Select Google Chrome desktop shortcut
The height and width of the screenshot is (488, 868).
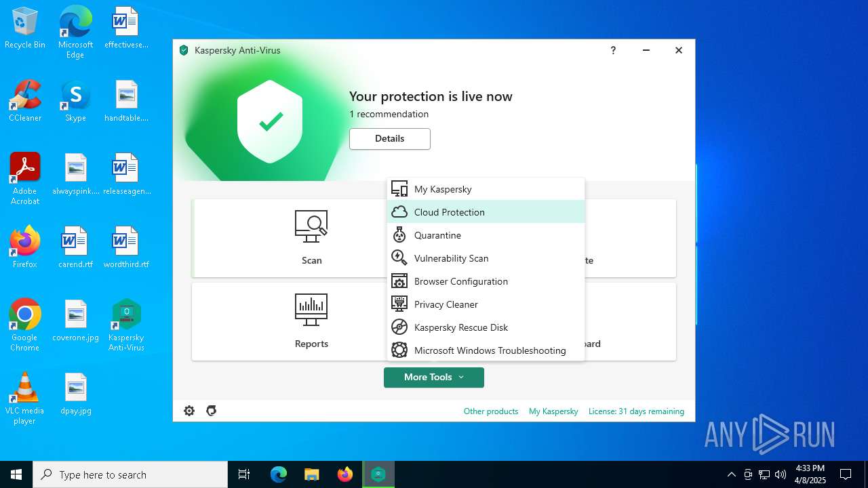tap(25, 325)
